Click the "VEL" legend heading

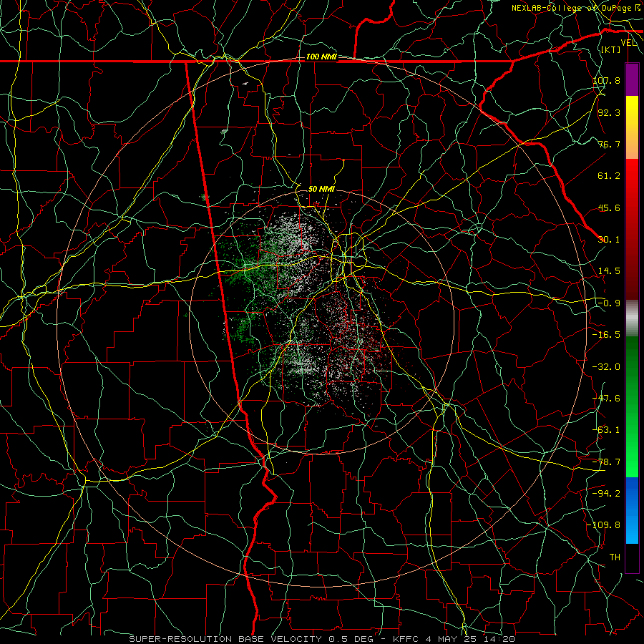[x=628, y=43]
